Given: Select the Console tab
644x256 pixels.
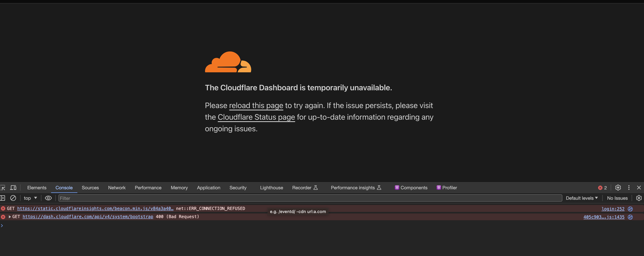Looking at the screenshot, I should (x=64, y=188).
